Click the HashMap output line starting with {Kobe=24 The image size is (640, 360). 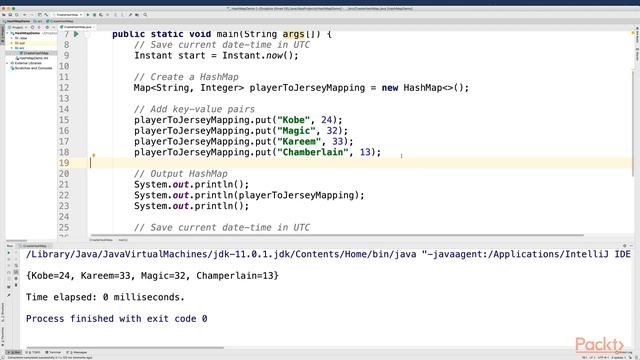point(152,276)
